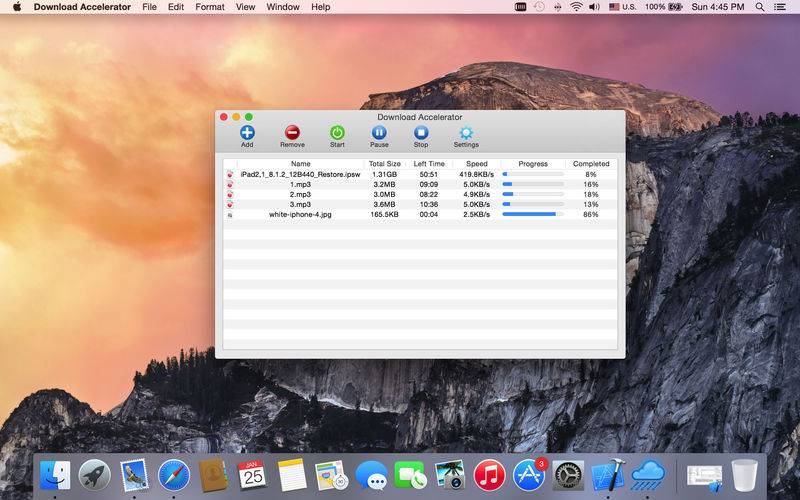Click the 86% completed value

click(x=591, y=214)
